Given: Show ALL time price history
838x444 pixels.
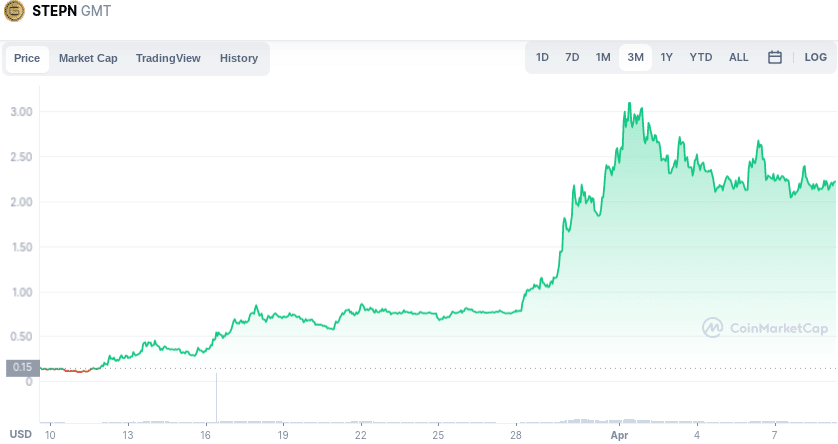Looking at the screenshot, I should (739, 58).
